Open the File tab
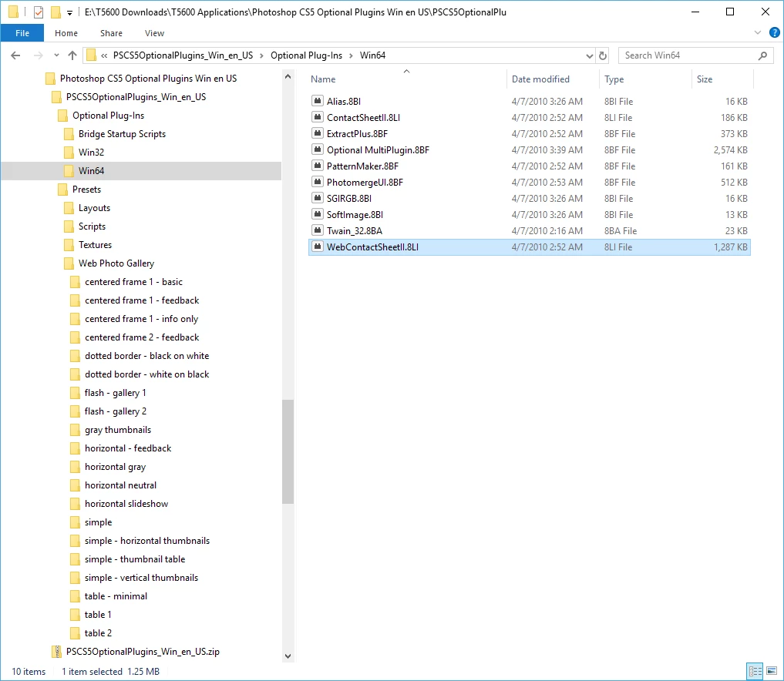Viewport: 784px width, 681px height. (22, 33)
